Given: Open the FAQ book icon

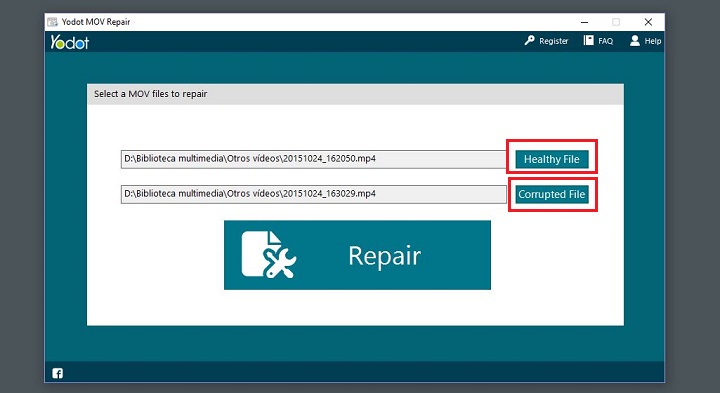Looking at the screenshot, I should [x=588, y=40].
